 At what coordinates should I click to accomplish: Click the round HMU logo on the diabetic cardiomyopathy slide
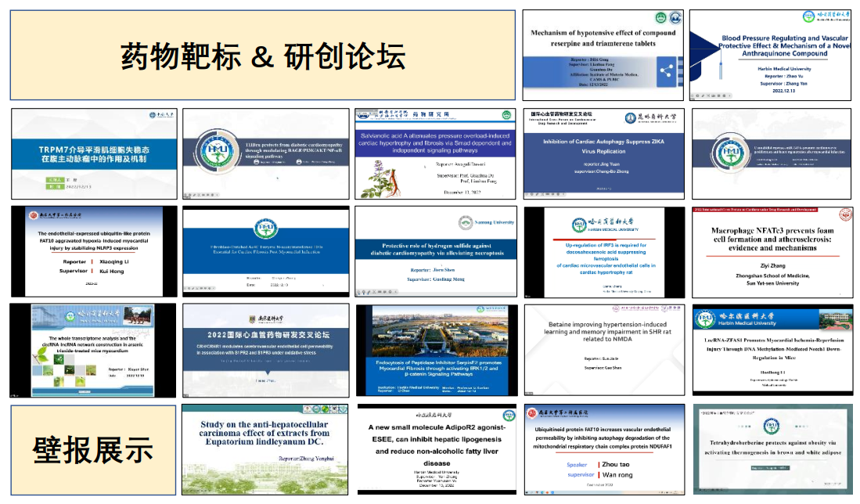click(212, 150)
